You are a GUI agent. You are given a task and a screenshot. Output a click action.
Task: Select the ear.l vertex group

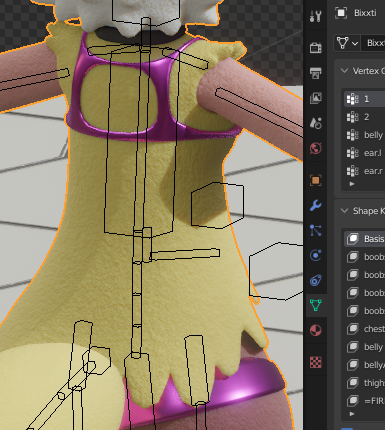[364, 153]
